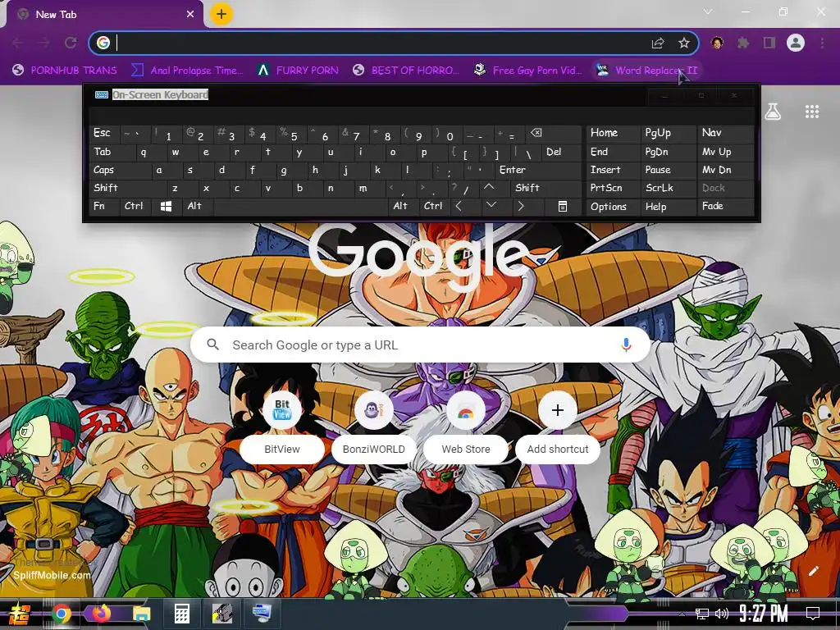Click the Windows logo key on the keyboard
Viewport: 840px width, 630px height.
coord(166,206)
